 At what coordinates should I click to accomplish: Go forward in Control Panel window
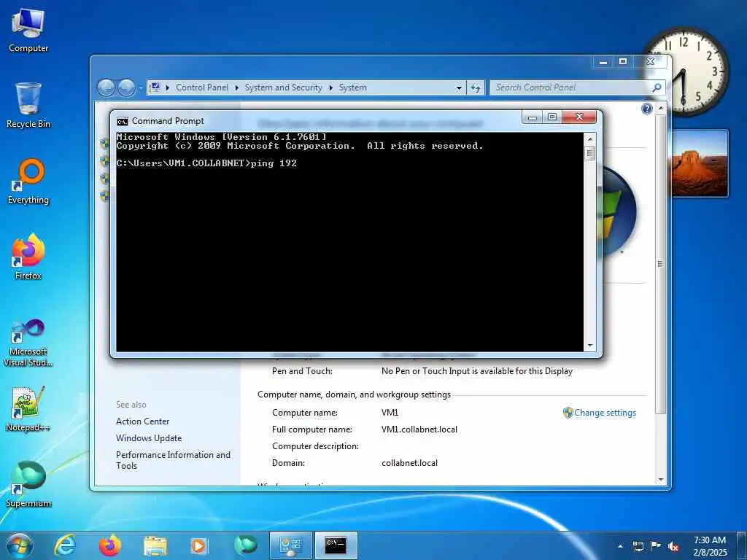pos(126,87)
